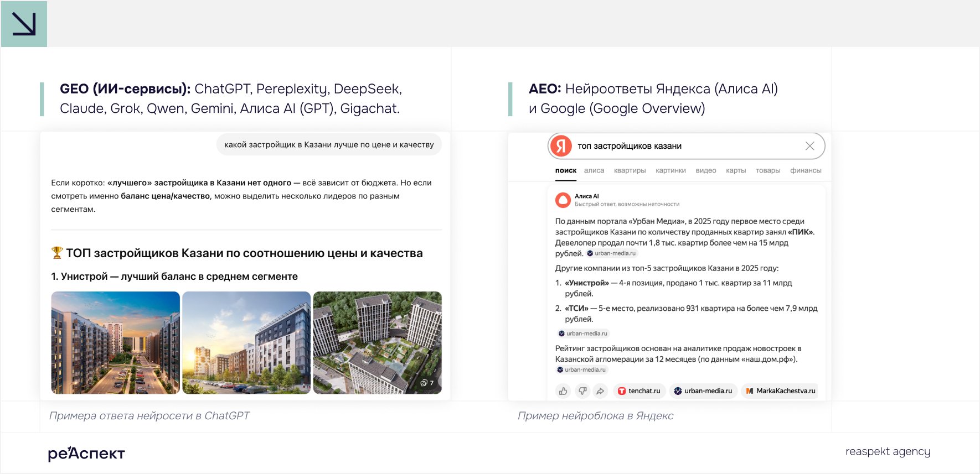Share the Алиса AI answer
This screenshot has height=474, width=980.
[601, 391]
